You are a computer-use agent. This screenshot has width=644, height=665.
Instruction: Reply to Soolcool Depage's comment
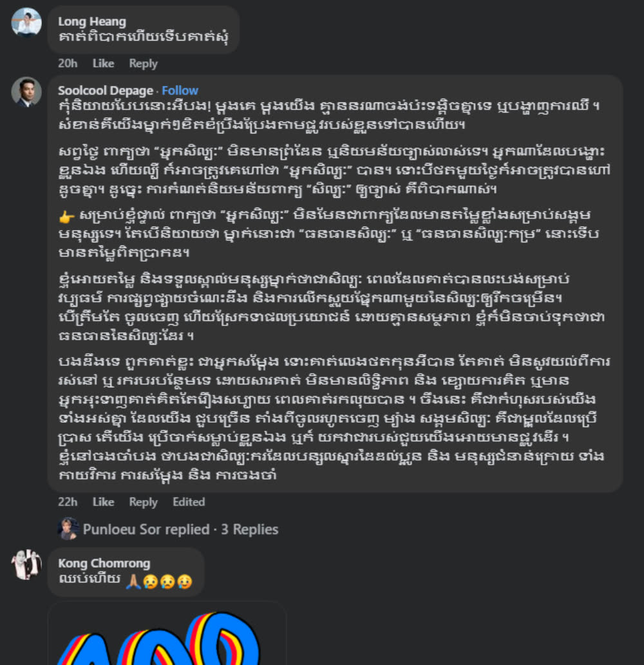(x=144, y=502)
